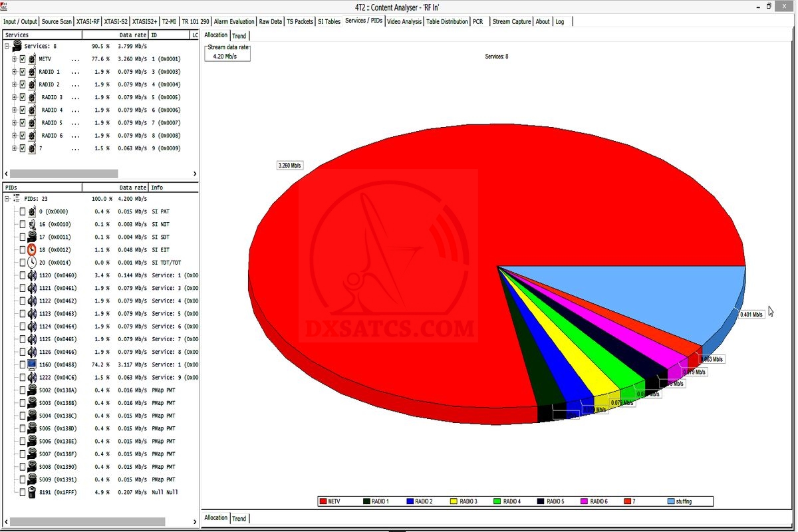The width and height of the screenshot is (798, 532).
Task: Click the clock icon for PID 20 TDT/TOT
Action: coord(31,263)
